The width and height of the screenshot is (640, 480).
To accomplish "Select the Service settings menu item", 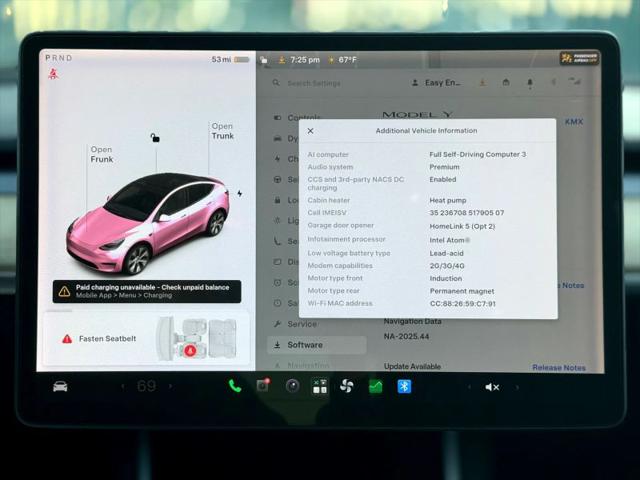I will point(302,324).
